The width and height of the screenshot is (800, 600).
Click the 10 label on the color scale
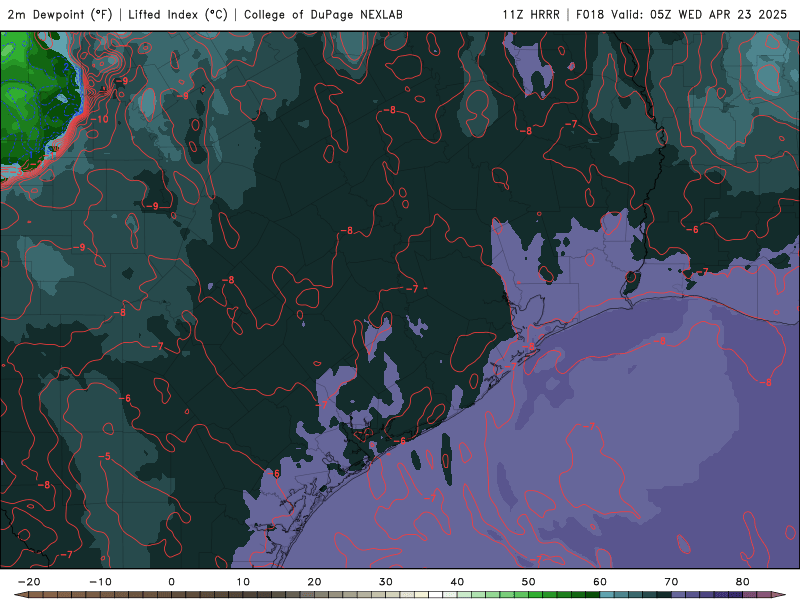point(243,582)
